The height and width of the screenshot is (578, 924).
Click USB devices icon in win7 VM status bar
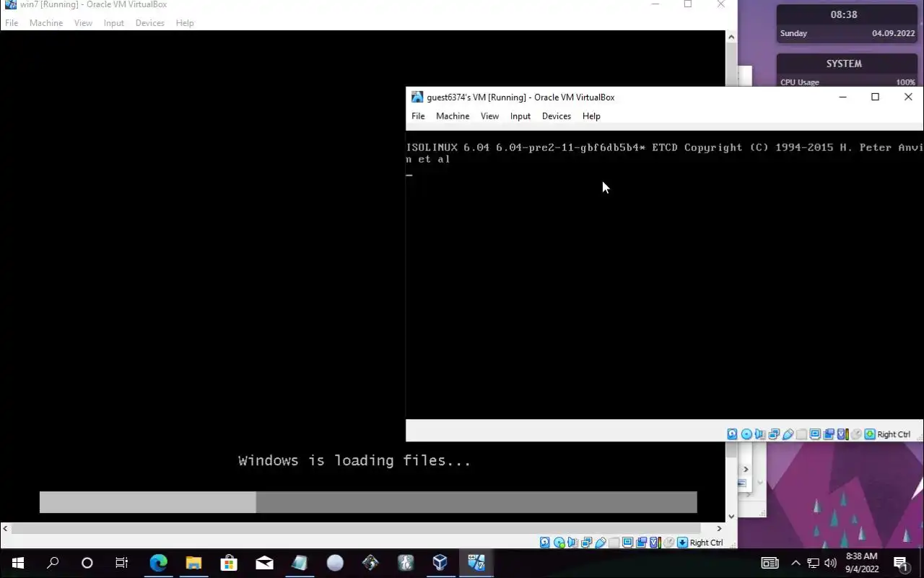click(x=600, y=543)
